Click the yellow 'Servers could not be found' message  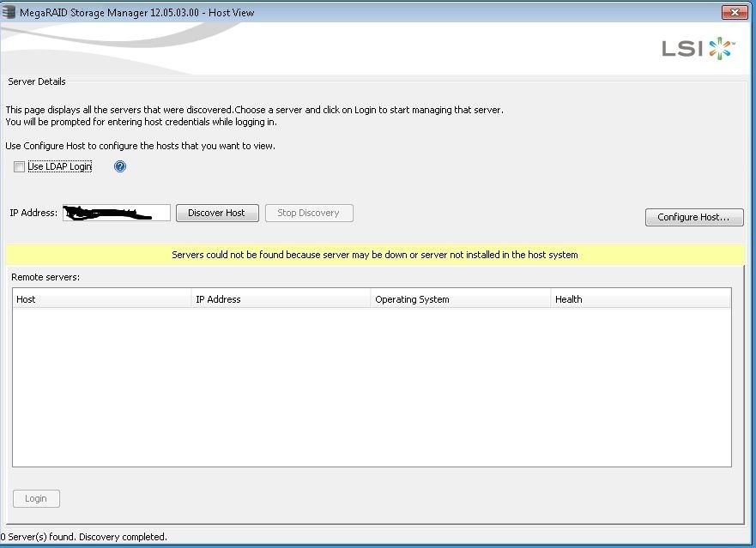[x=375, y=255]
